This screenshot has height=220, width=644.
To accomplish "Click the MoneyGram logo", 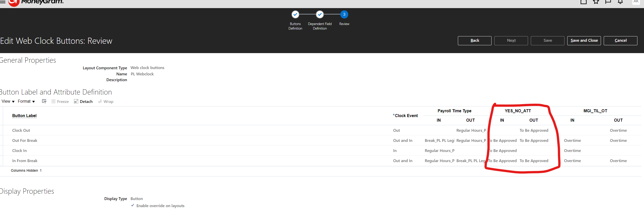I will click(36, 3).
